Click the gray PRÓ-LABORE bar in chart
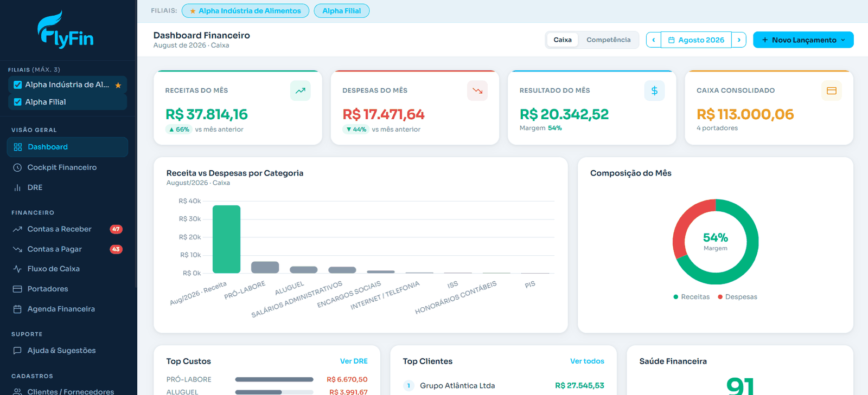This screenshot has width=868, height=395. (265, 267)
